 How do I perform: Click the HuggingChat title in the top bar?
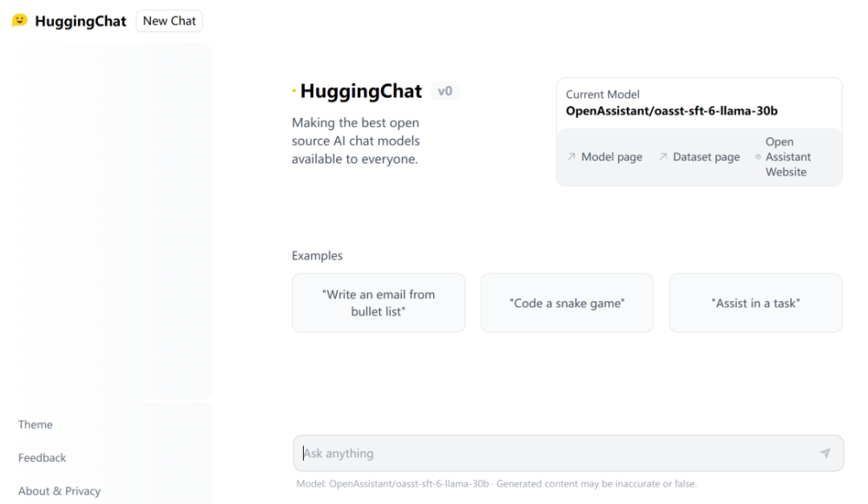81,21
